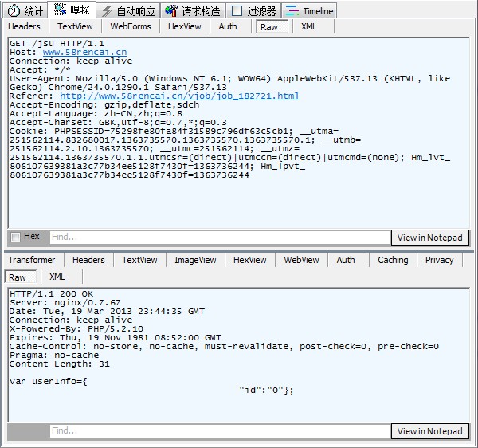Click the request composer globe icon

(x=171, y=10)
